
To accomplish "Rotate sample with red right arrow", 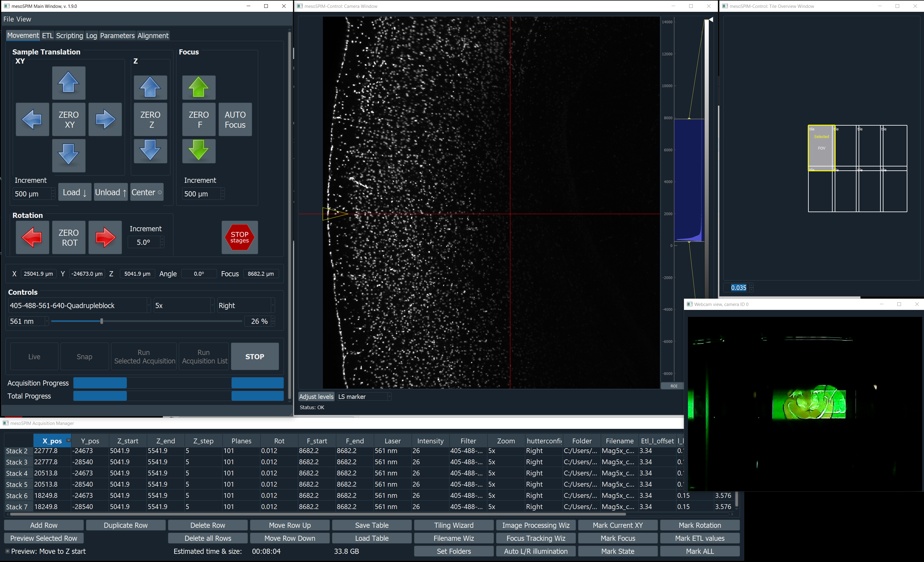I will click(x=105, y=237).
